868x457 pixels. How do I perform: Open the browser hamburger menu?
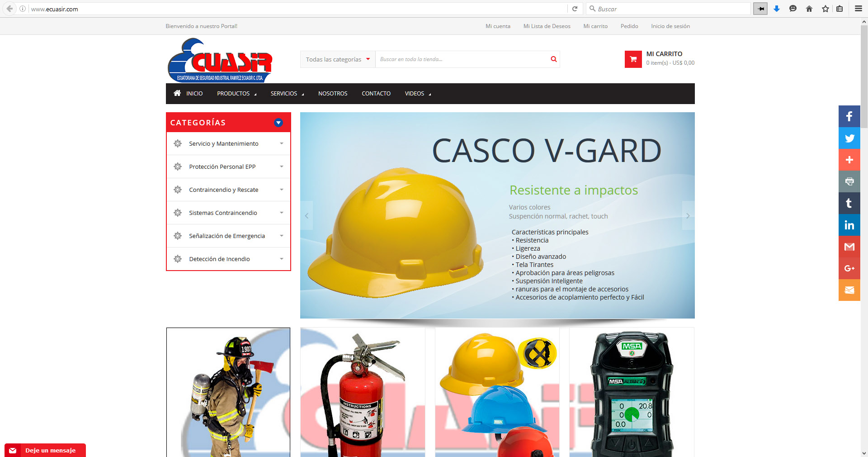point(858,9)
